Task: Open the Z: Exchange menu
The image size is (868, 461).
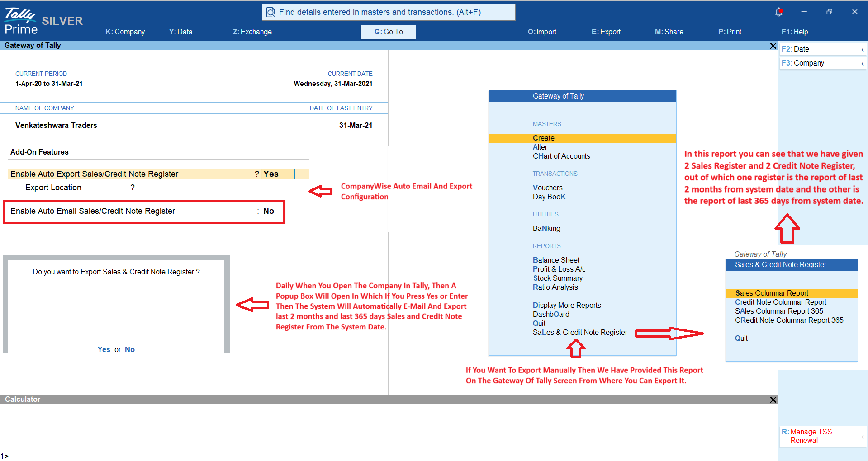Action: [252, 32]
